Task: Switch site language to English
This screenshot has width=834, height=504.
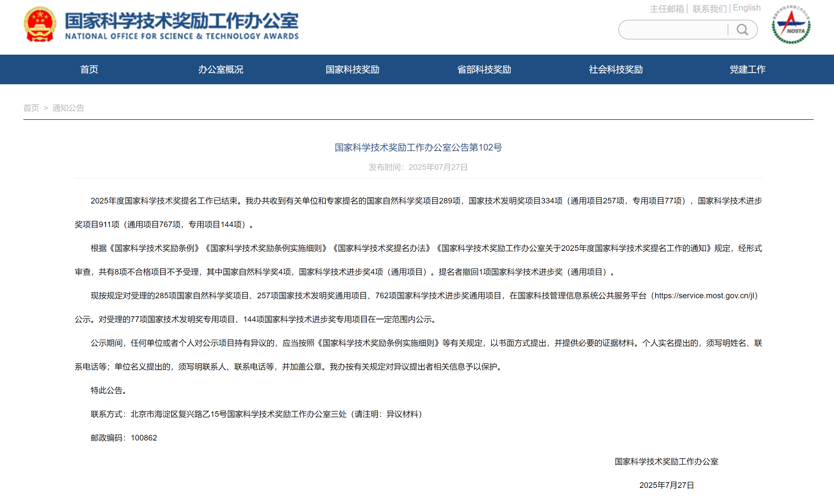Action: coord(746,8)
